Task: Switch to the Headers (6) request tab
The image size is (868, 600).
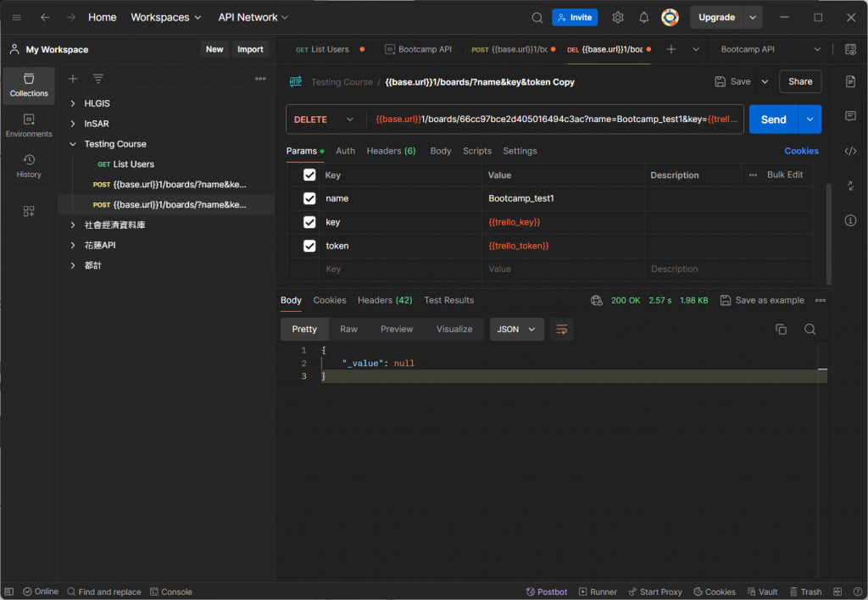Action: [x=391, y=151]
